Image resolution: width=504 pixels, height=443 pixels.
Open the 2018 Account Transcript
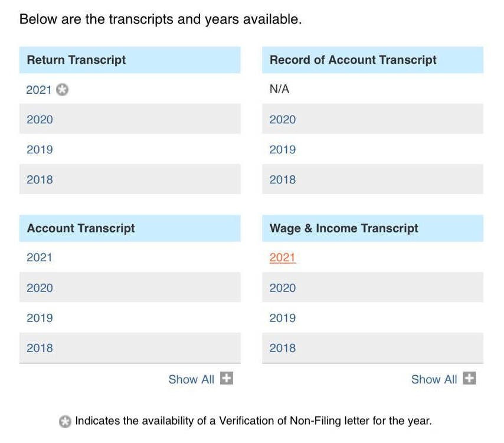point(40,348)
